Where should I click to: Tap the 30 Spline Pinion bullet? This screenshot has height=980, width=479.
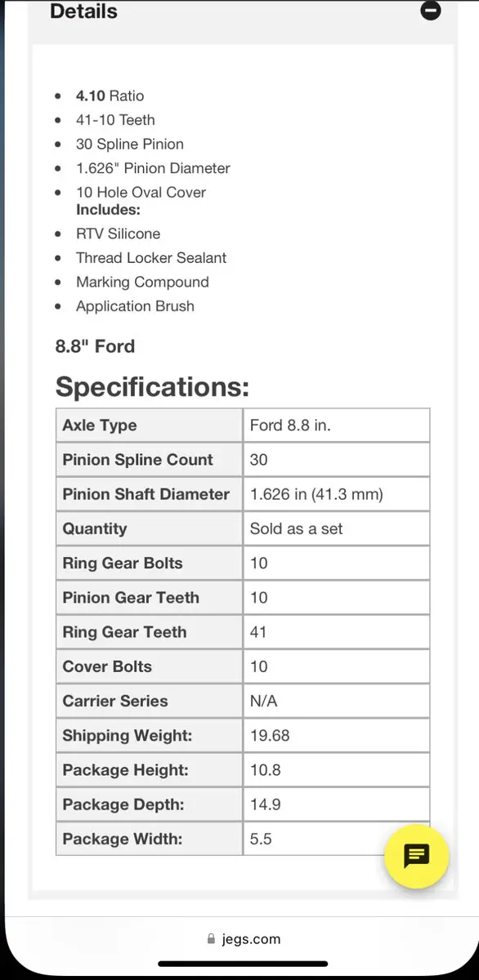130,144
